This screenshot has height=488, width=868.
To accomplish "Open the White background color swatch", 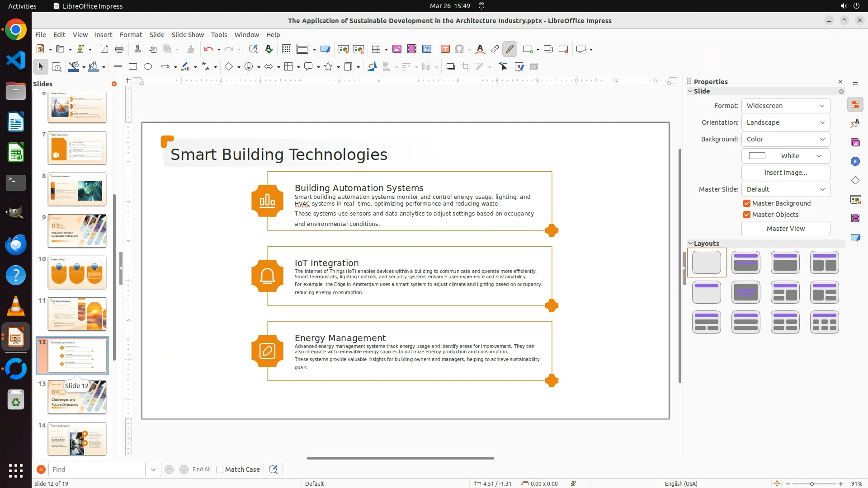I will [x=785, y=156].
